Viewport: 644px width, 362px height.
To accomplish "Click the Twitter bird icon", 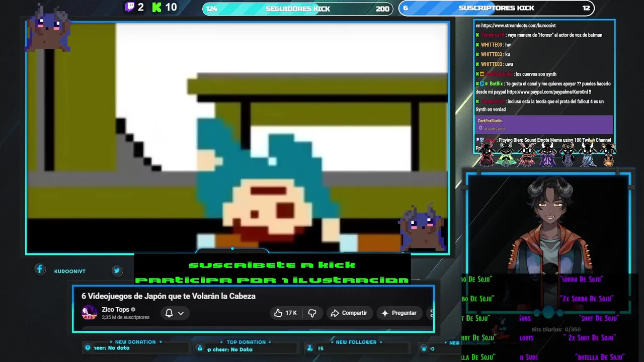I will click(117, 270).
